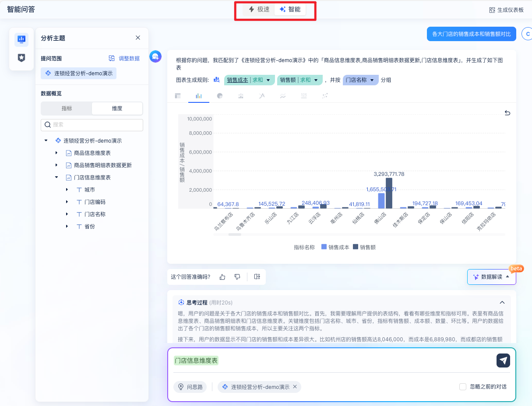This screenshot has width=532, height=406.
Task: Switch to table view chart type
Action: pos(178,96)
